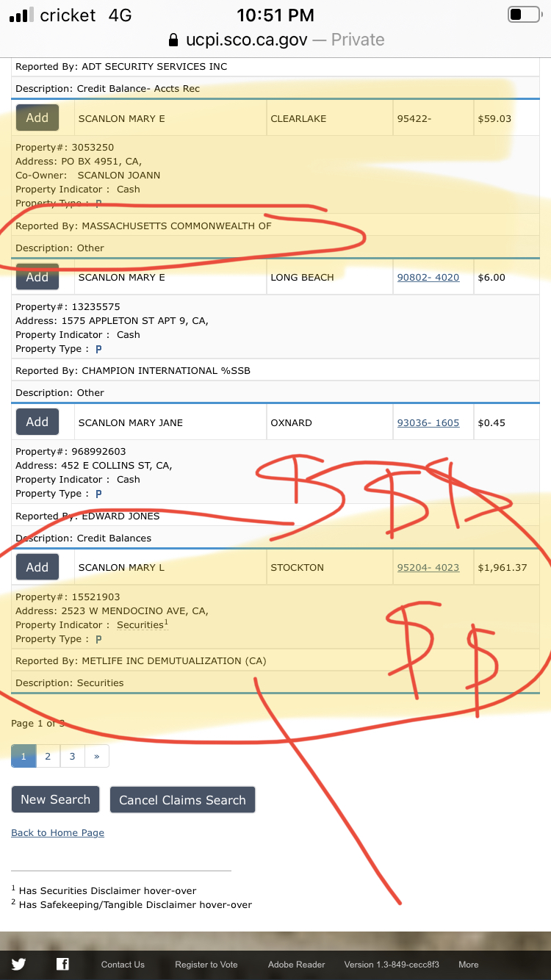The width and height of the screenshot is (551, 980).
Task: Click Cancel Claims Search button
Action: pyautogui.click(x=182, y=800)
